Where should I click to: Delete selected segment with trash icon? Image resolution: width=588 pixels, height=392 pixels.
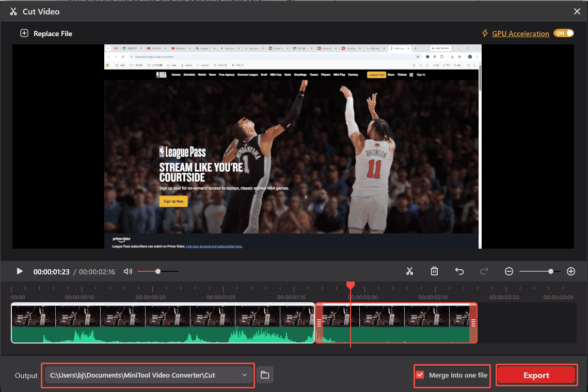pos(434,271)
